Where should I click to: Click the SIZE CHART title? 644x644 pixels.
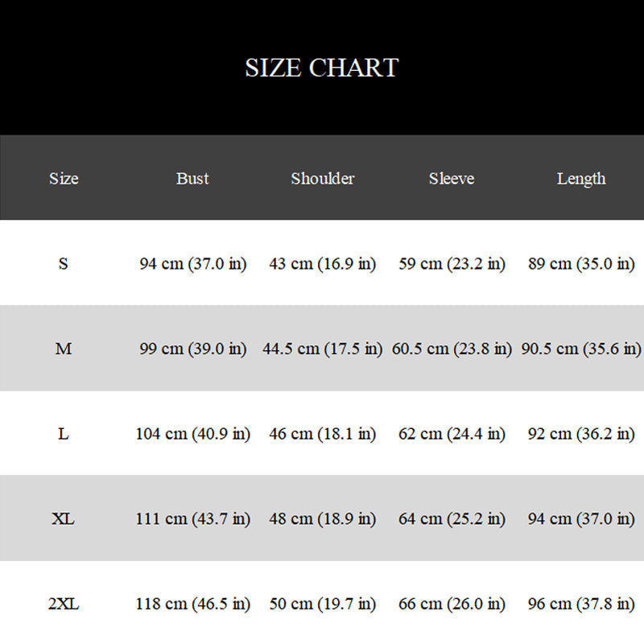(322, 68)
